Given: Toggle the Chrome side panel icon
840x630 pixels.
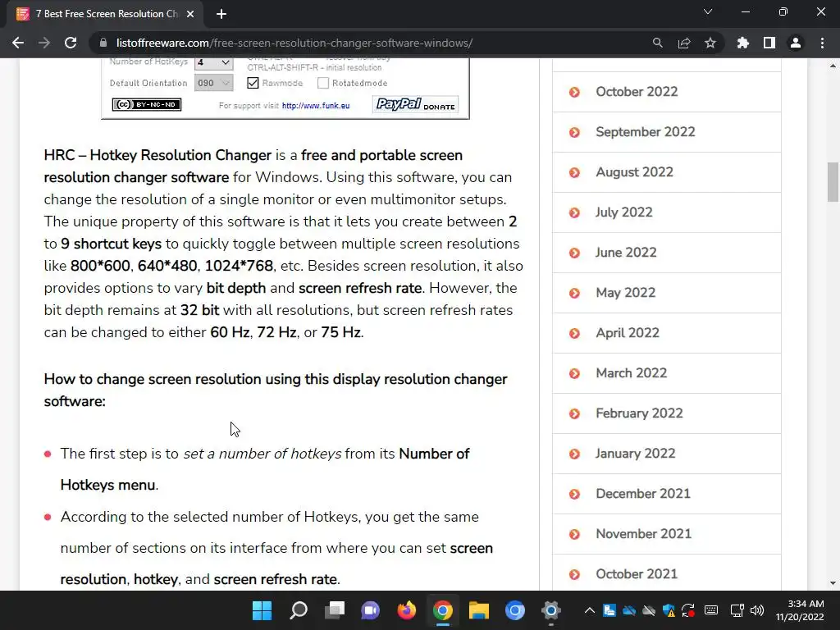Looking at the screenshot, I should 769,43.
